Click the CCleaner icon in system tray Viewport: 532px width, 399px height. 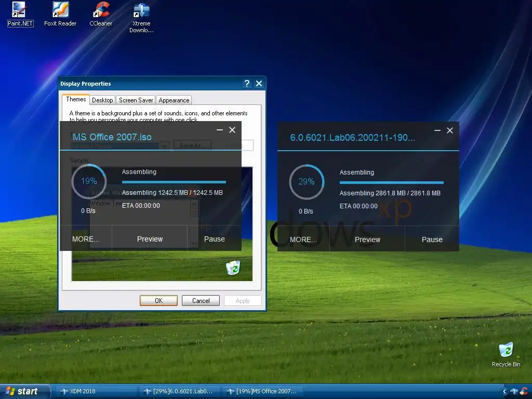524,391
